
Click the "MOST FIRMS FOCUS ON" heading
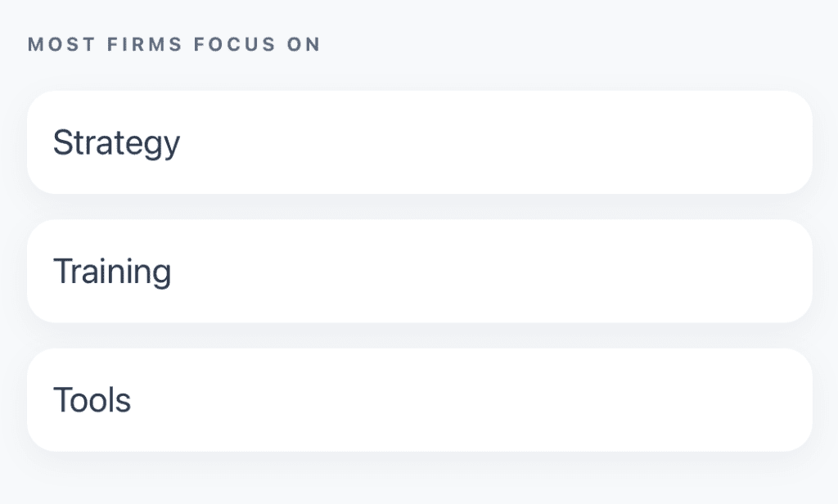tap(174, 44)
